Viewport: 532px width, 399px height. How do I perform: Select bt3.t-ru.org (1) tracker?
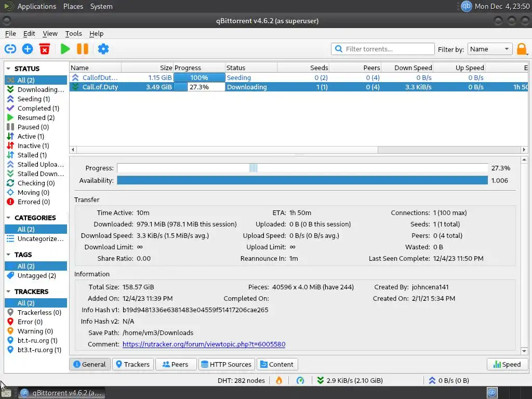36,350
